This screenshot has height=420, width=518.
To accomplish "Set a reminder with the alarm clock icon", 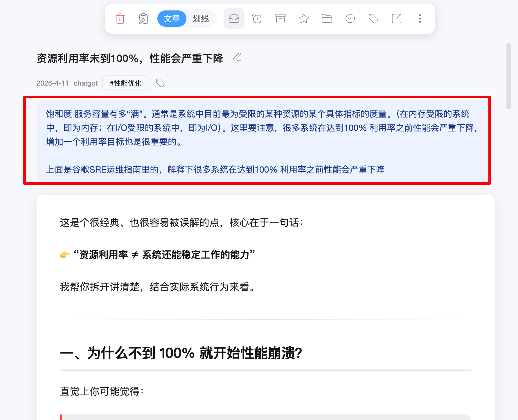I will tap(257, 19).
